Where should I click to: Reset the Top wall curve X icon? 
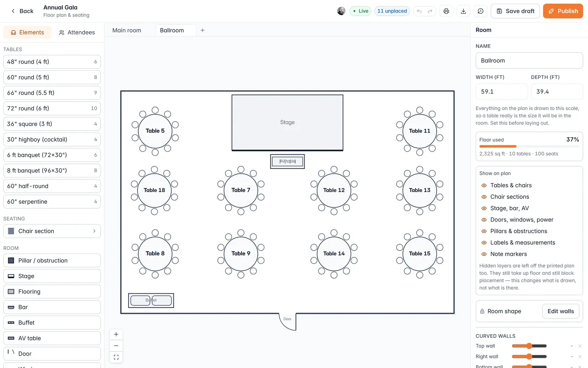tap(580, 346)
